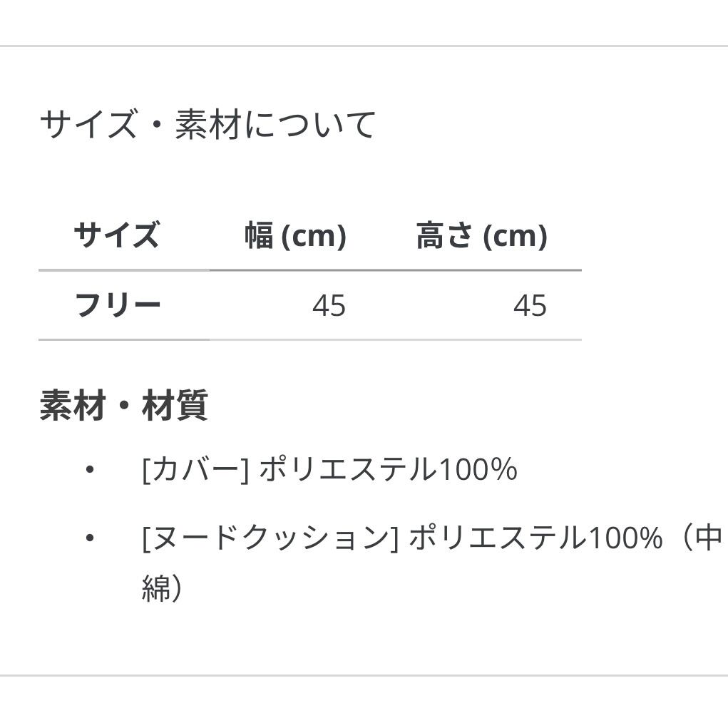Click the [カバー] material label

[195, 470]
